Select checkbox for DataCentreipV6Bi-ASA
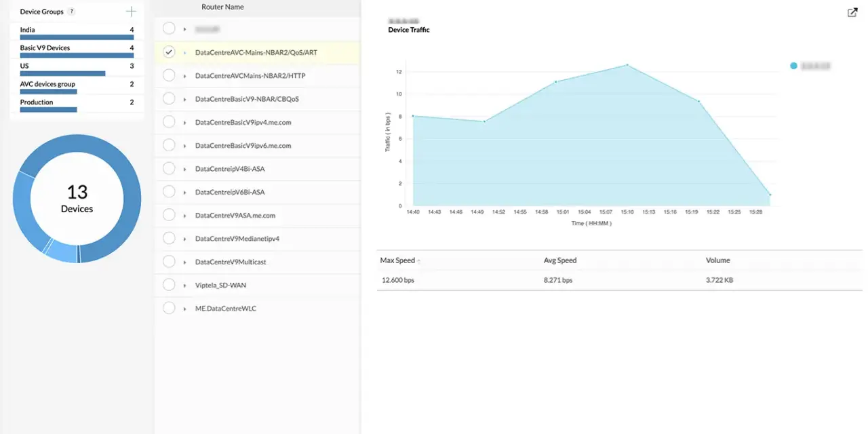Image resolution: width=868 pixels, height=434 pixels. pyautogui.click(x=169, y=192)
